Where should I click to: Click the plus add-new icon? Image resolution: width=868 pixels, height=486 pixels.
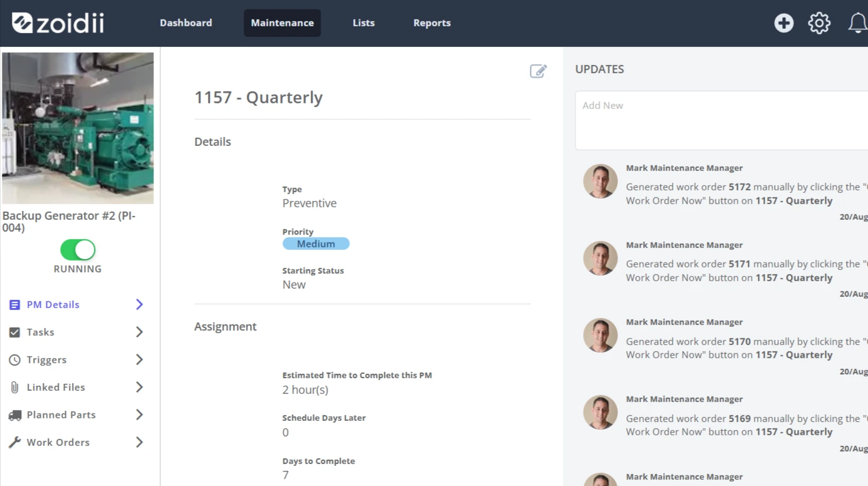(x=783, y=23)
